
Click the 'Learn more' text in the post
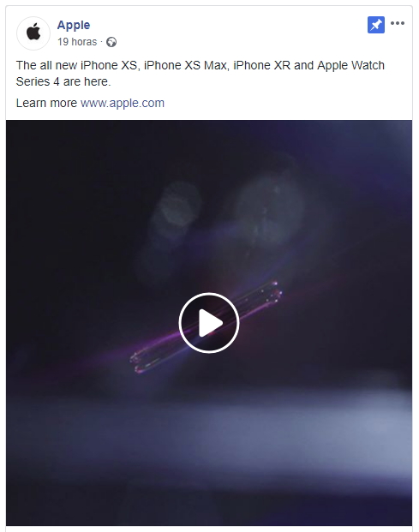click(46, 103)
